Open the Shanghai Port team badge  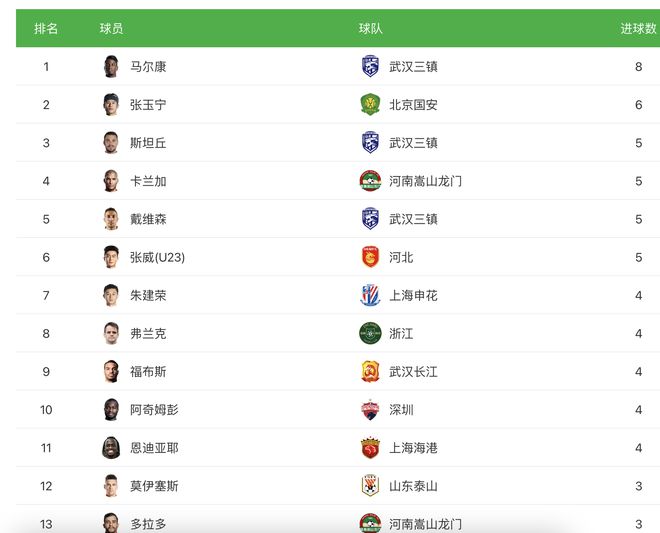[370, 448]
